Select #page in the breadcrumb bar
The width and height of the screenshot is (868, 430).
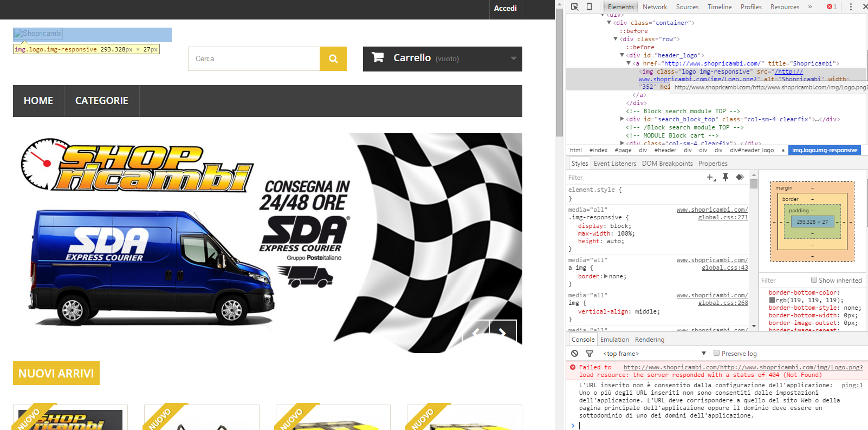point(623,150)
